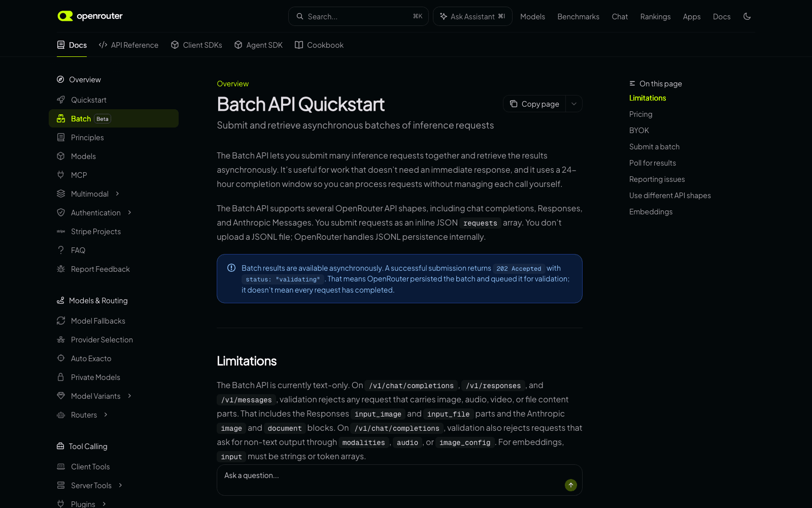Click the Principles page icon
This screenshot has height=508, width=812.
click(61, 137)
